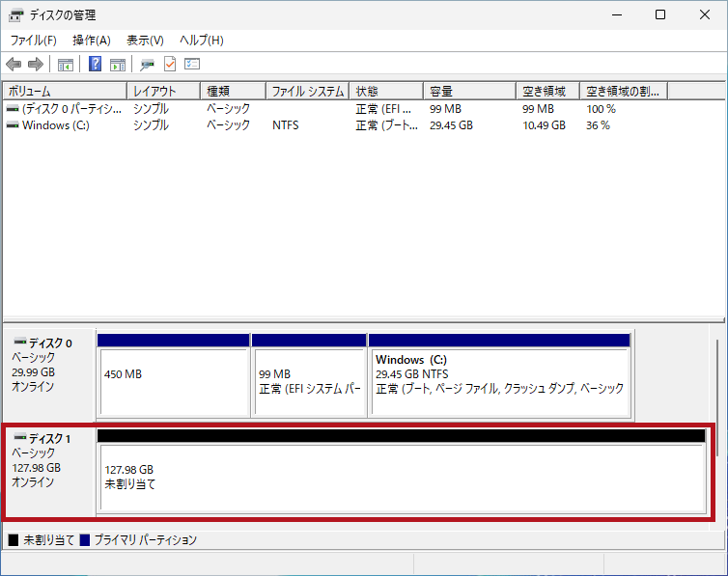Image resolution: width=728 pixels, height=576 pixels.
Task: Click the checkmark document toolbar icon
Action: pos(170,65)
